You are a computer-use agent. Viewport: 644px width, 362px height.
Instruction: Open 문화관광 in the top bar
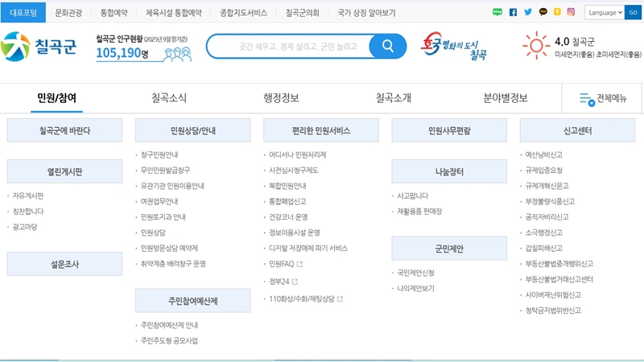pyautogui.click(x=68, y=13)
